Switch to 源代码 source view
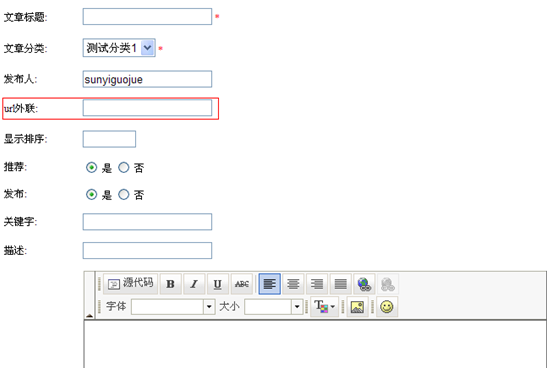Image resolution: width=547 pixels, height=380 pixels. 130,283
